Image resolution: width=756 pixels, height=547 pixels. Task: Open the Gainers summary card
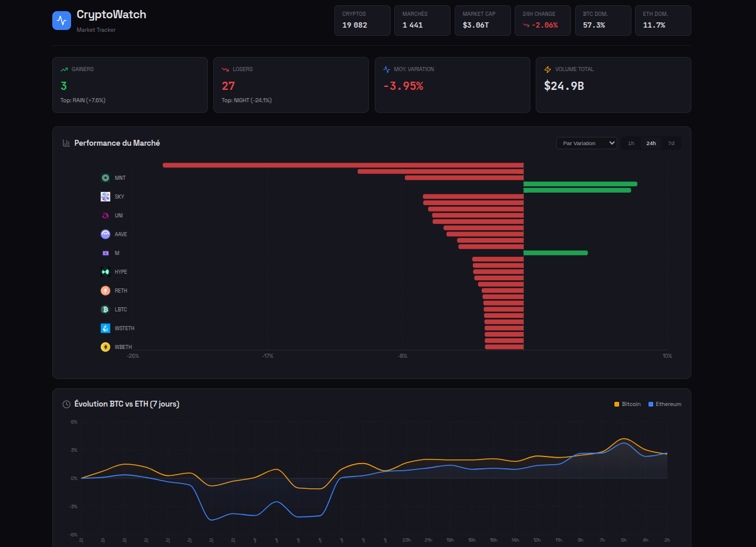(x=130, y=85)
